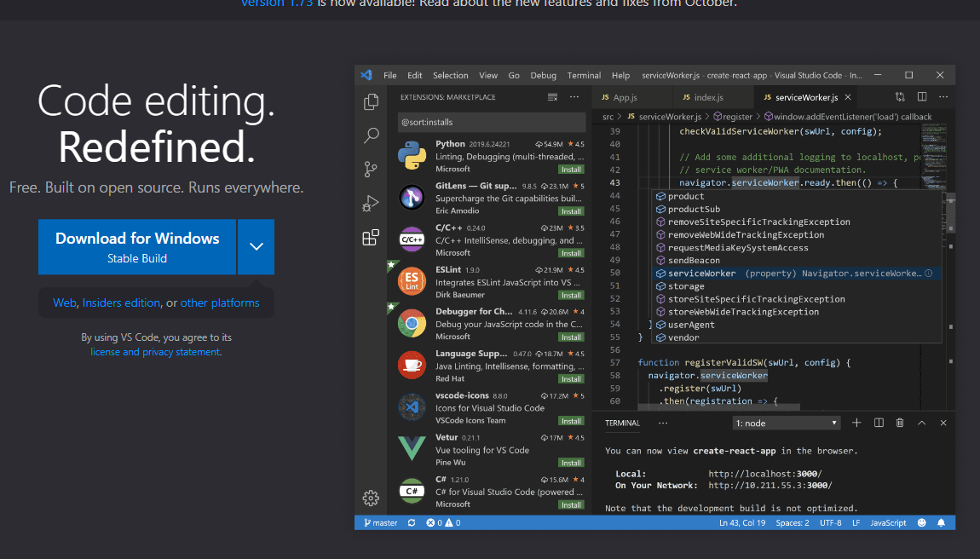Open the Insiders edition link
Viewport: 980px width, 559px height.
pyautogui.click(x=121, y=303)
